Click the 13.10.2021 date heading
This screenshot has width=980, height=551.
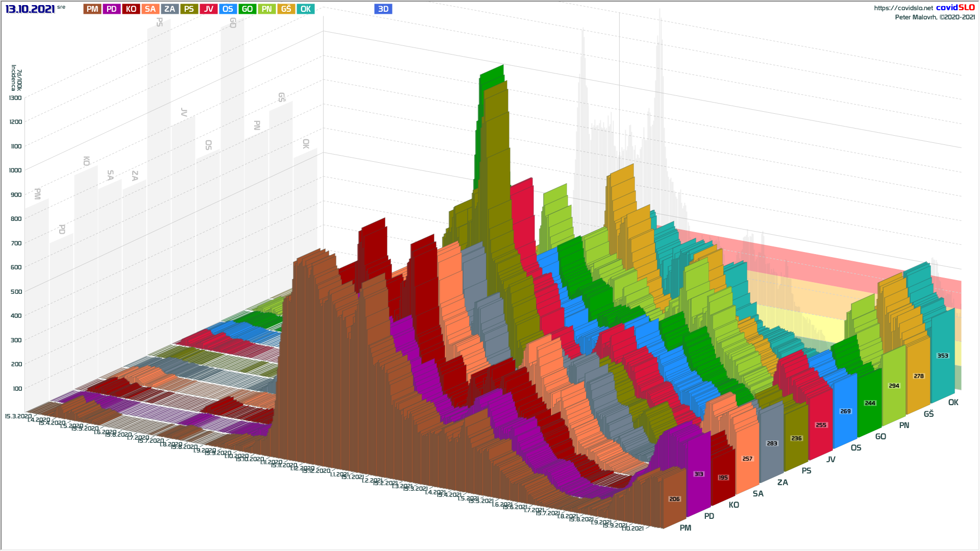pyautogui.click(x=30, y=9)
